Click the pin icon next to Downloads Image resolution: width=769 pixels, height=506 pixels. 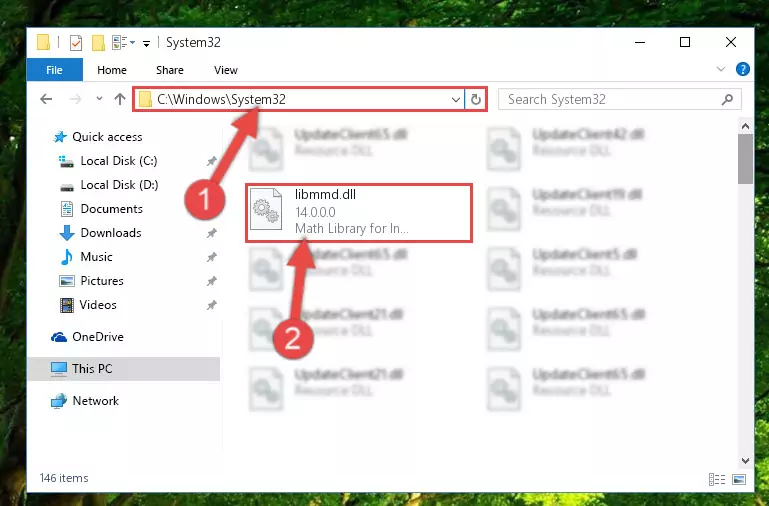211,233
